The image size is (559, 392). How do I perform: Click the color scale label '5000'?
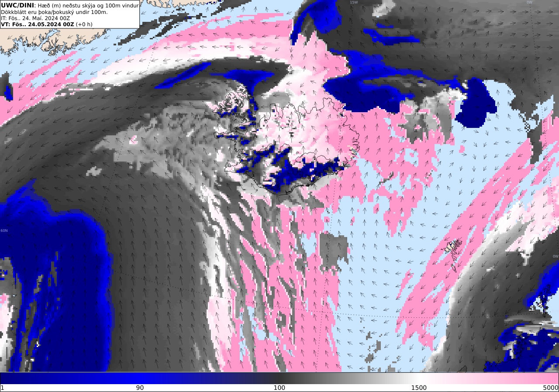[551, 388]
